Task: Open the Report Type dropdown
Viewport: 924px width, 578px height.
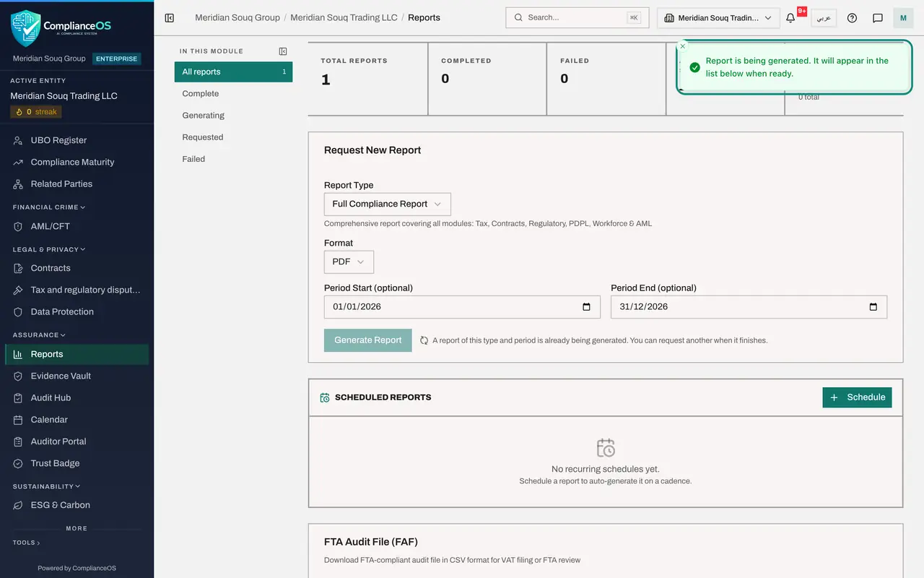Action: [x=388, y=204]
